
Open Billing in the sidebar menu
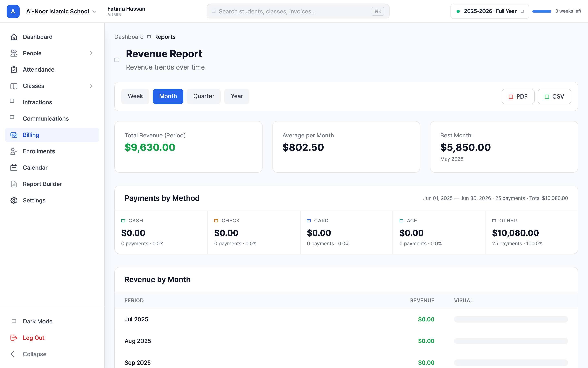(52, 135)
